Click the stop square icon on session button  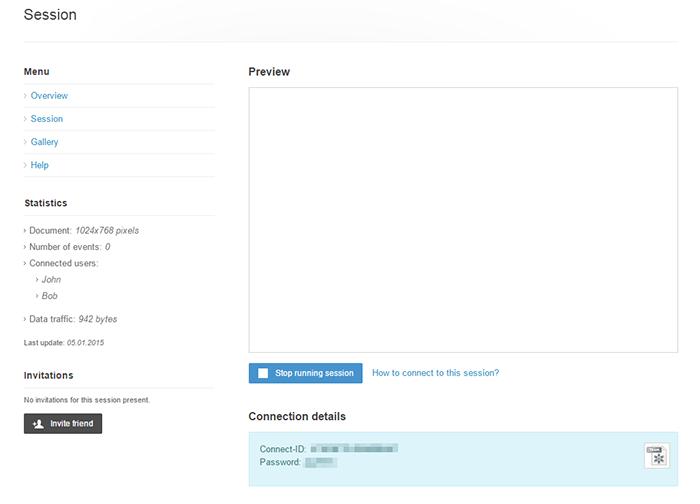[263, 373]
